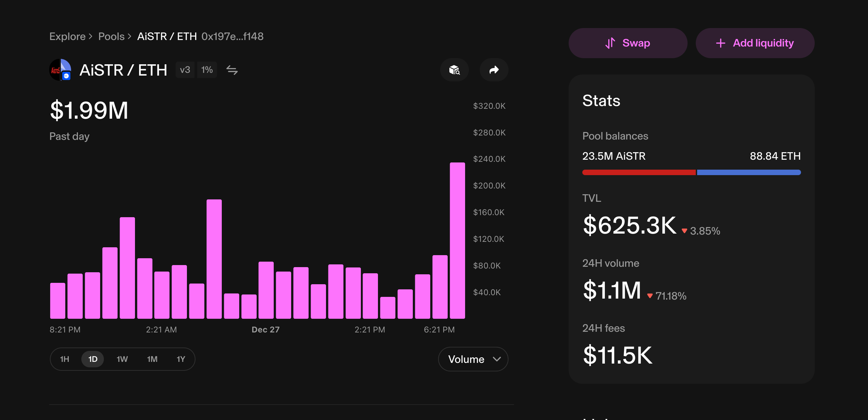Click the plus icon in Add liquidity
Screen dimensions: 868x420
tap(720, 43)
